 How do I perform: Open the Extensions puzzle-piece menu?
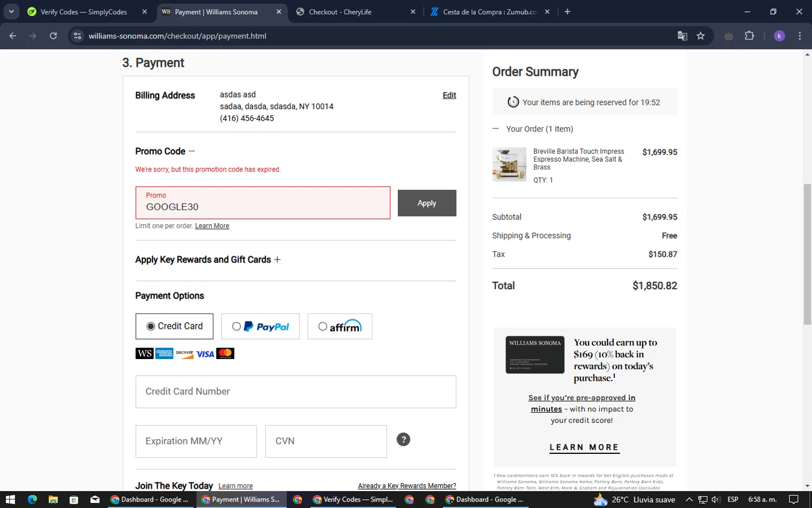(749, 36)
